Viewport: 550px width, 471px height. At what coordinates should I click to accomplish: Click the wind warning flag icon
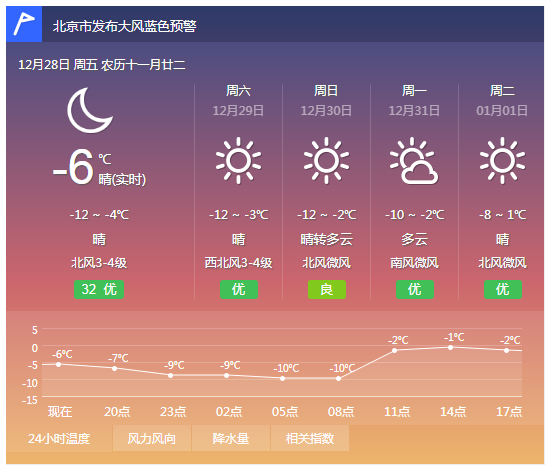tap(24, 24)
